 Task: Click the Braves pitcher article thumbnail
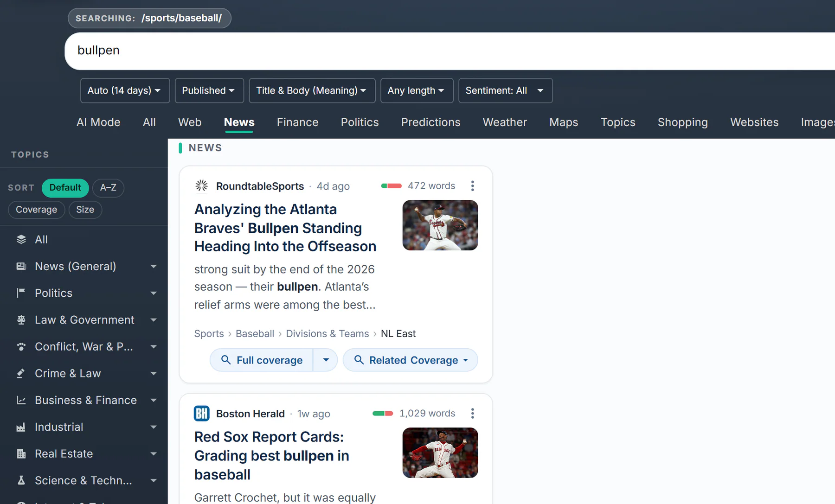click(x=440, y=225)
